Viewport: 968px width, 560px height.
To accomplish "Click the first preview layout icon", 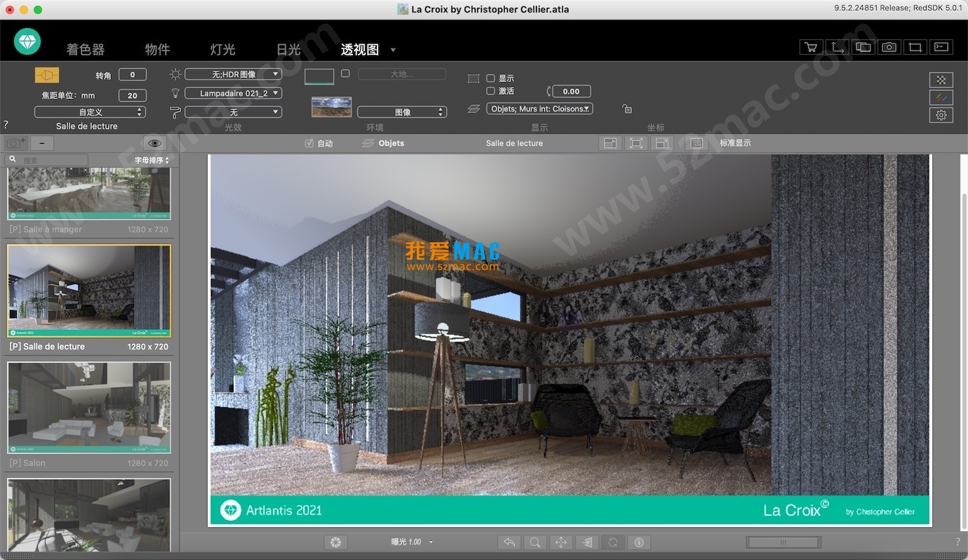I will (611, 143).
